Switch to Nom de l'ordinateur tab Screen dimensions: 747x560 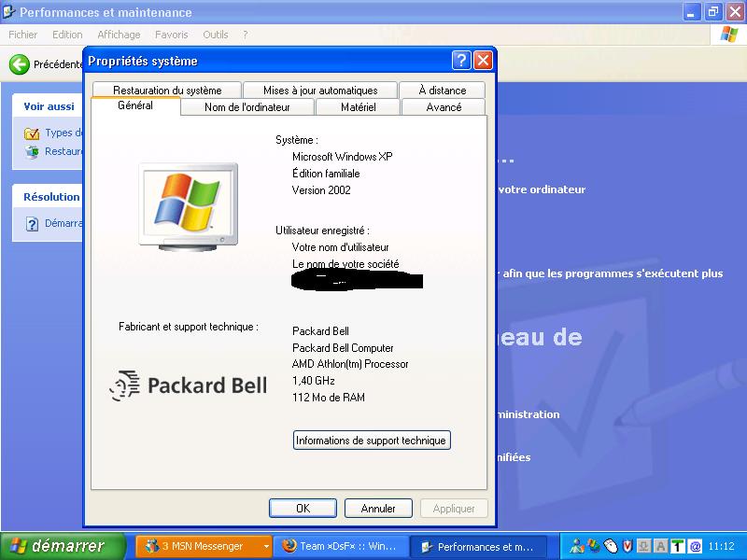pyautogui.click(x=247, y=107)
